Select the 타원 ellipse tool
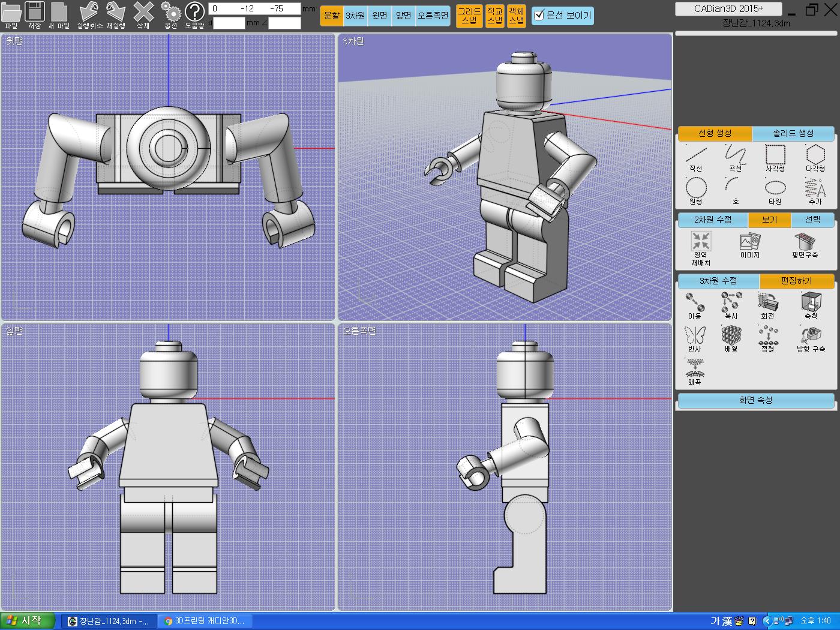840x630 pixels. point(775,191)
